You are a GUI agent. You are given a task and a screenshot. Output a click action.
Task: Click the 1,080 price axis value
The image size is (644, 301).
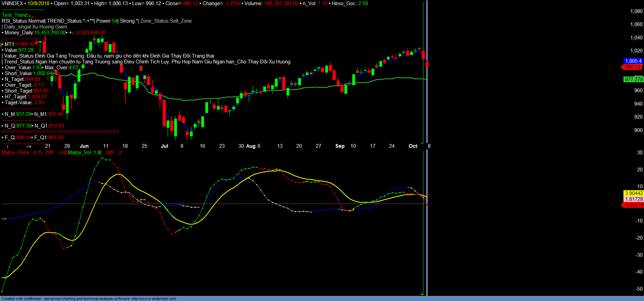(x=636, y=11)
